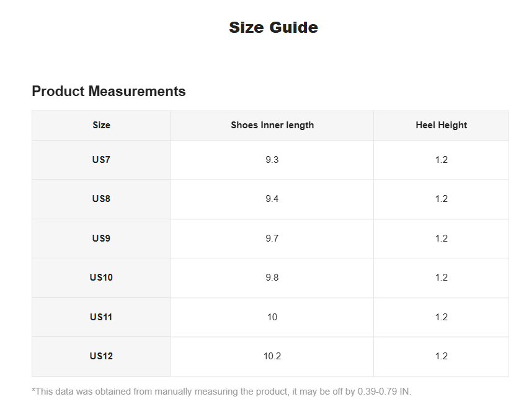529x420 pixels.
Task: Select the Shoes Inner length column header
Action: pos(272,125)
